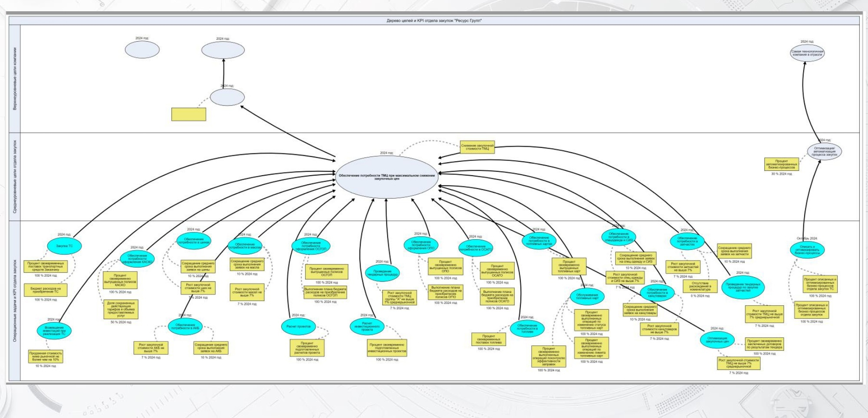Select the "Расчет проектов" cyan node

point(298,327)
